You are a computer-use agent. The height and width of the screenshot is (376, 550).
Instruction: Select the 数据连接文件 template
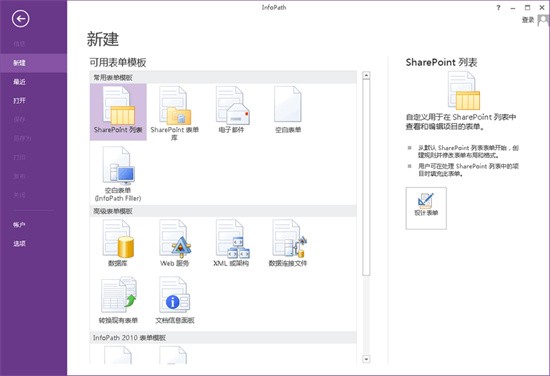click(288, 243)
